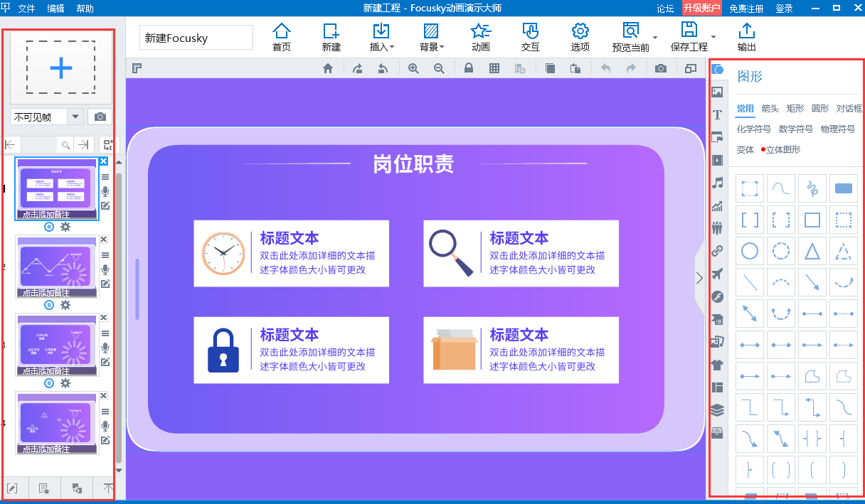
Task: Switch to the 箭头 shapes tab
Action: click(x=770, y=109)
